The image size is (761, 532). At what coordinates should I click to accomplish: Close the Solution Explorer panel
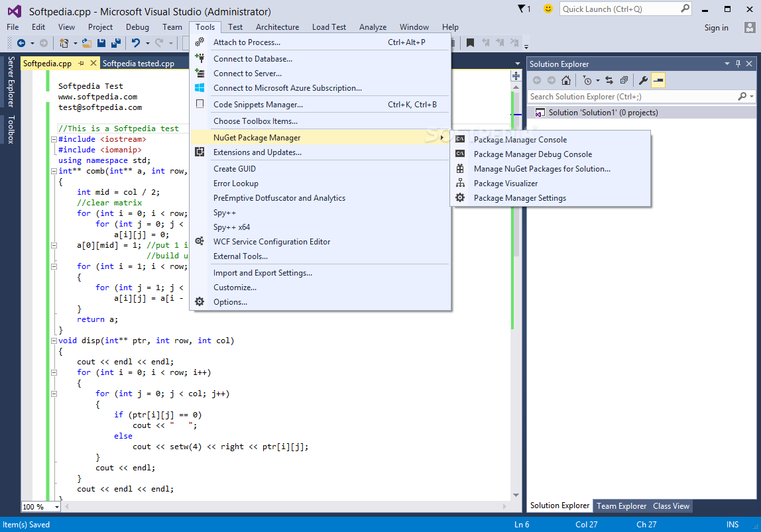point(749,64)
